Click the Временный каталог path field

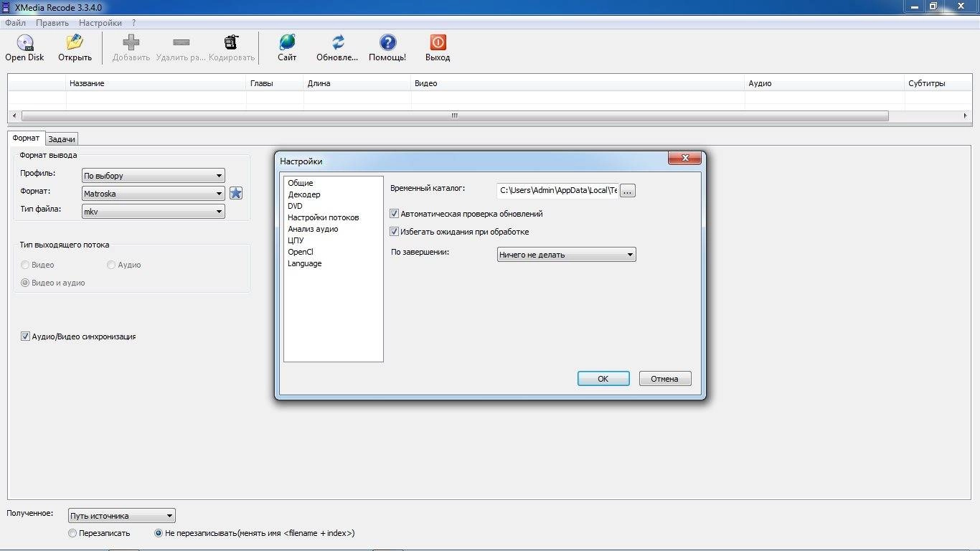point(557,190)
